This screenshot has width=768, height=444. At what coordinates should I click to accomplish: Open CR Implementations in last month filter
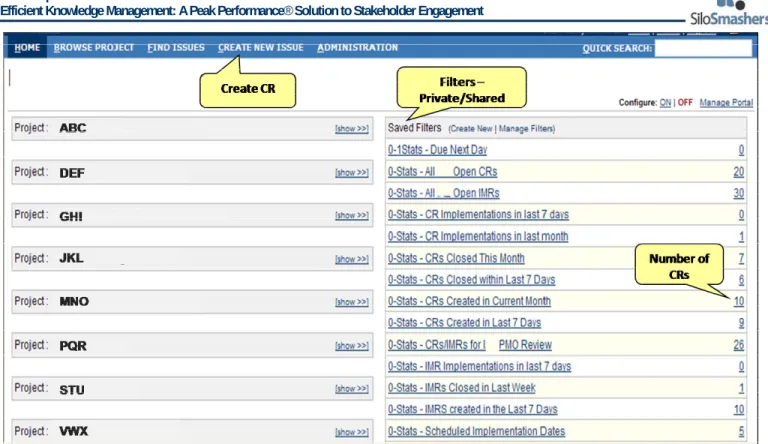tap(478, 236)
